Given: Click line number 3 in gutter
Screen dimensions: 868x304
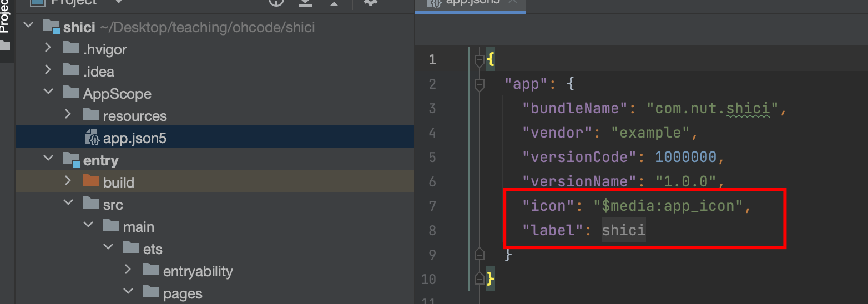Looking at the screenshot, I should tap(432, 109).
